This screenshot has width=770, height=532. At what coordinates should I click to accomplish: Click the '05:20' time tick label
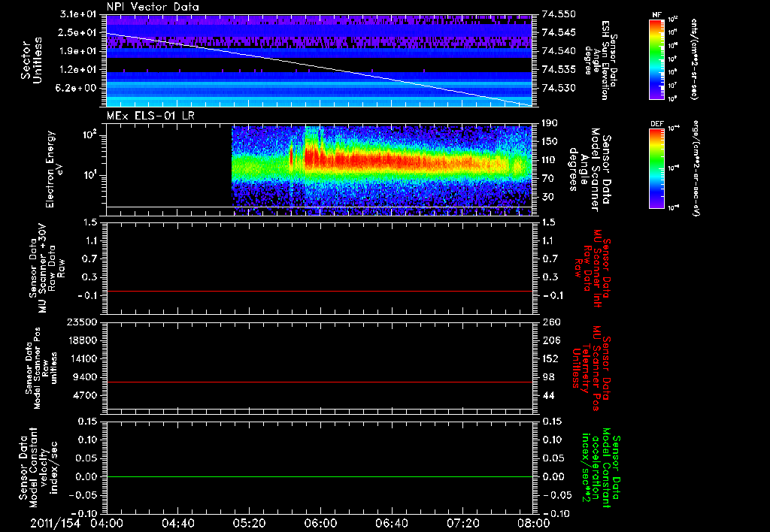pos(249,523)
